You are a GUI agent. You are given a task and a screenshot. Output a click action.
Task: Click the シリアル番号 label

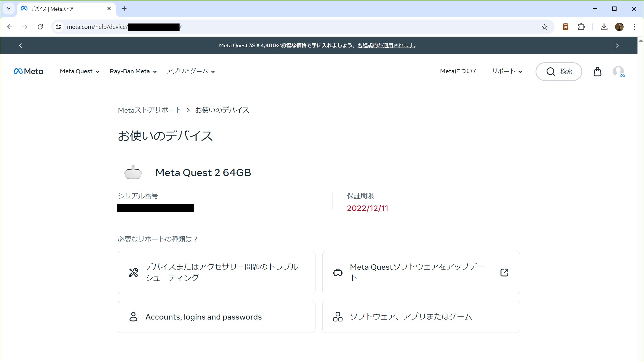pyautogui.click(x=138, y=196)
